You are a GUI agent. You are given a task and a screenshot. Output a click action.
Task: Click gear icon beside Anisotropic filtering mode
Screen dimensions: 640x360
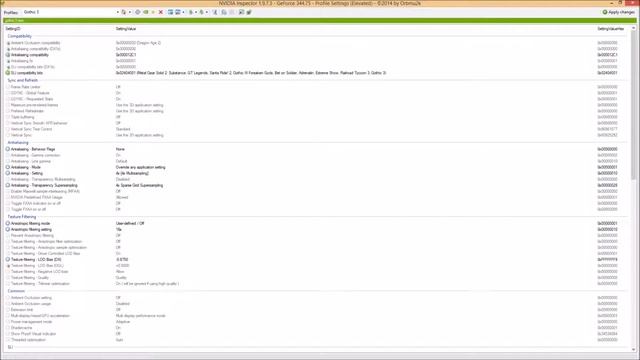(8, 224)
